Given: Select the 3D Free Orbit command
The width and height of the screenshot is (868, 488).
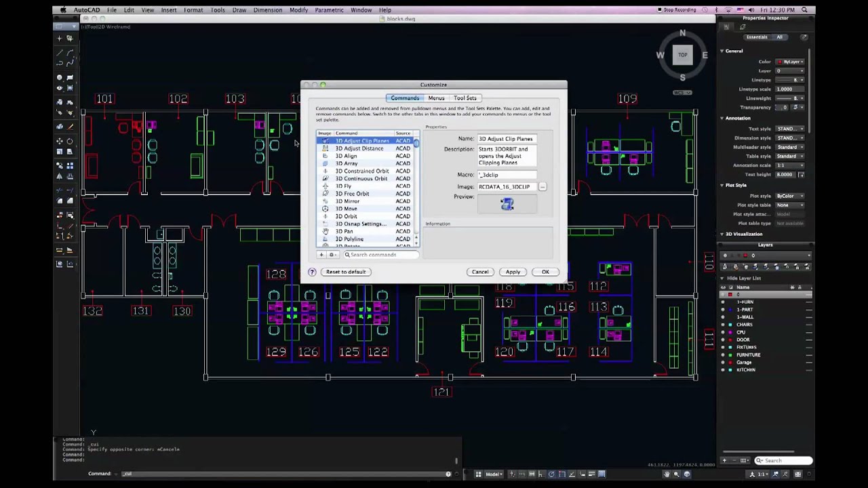Looking at the screenshot, I should [x=366, y=194].
